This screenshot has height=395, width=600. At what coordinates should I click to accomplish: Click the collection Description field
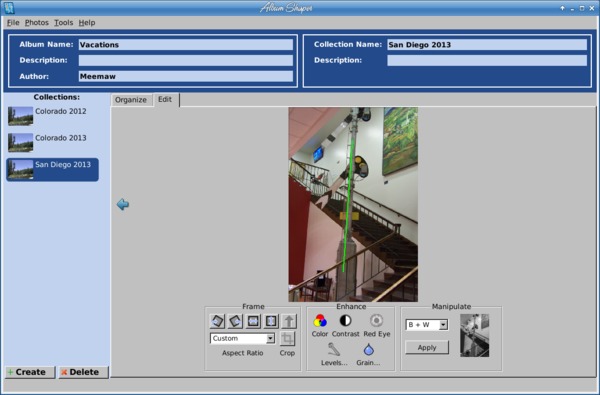click(487, 60)
